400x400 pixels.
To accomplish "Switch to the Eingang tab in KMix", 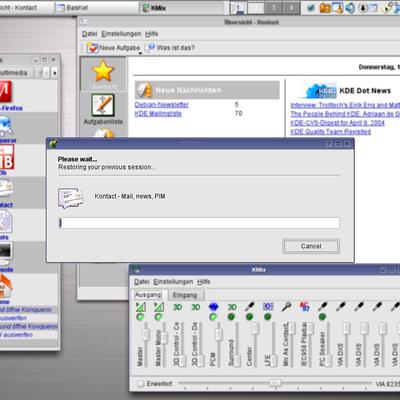I will (x=185, y=295).
